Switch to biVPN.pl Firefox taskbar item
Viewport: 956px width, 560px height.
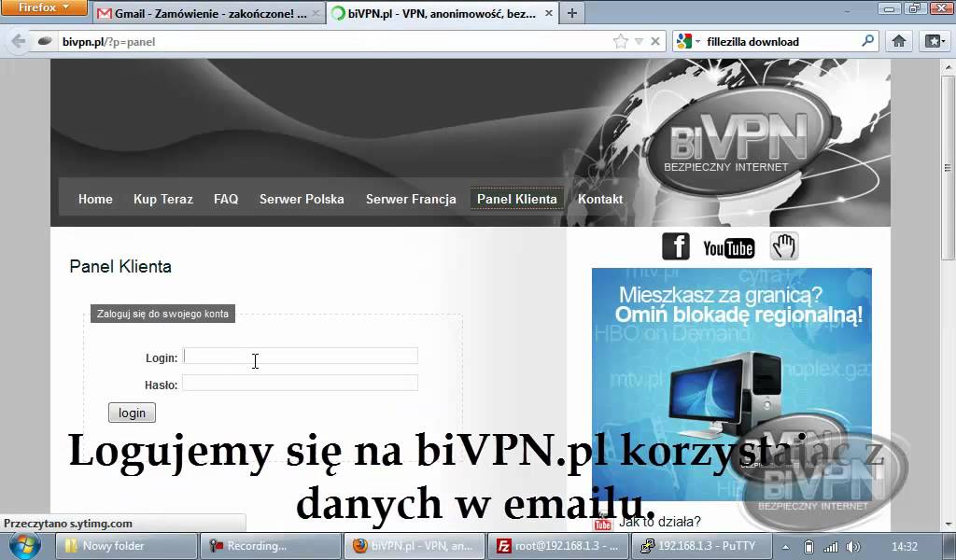(414, 546)
